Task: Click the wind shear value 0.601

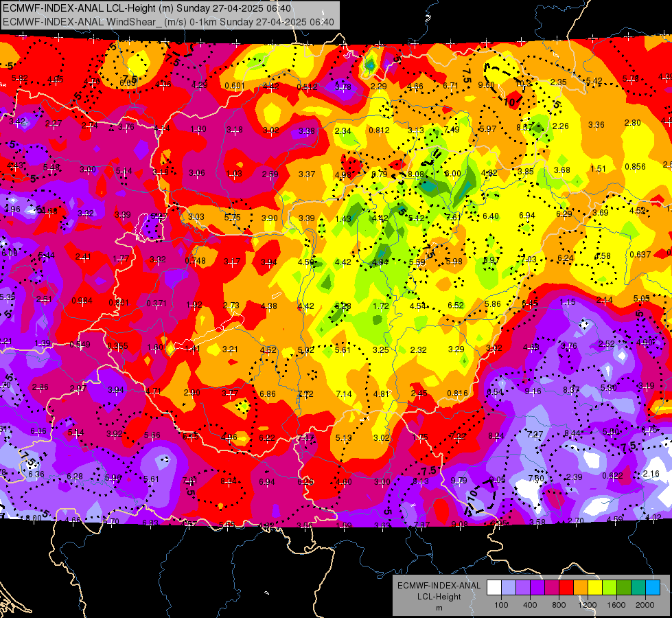Action: coord(235,86)
